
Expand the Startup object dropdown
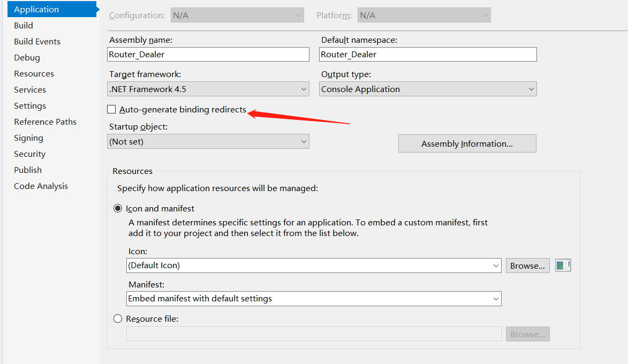[208, 142]
